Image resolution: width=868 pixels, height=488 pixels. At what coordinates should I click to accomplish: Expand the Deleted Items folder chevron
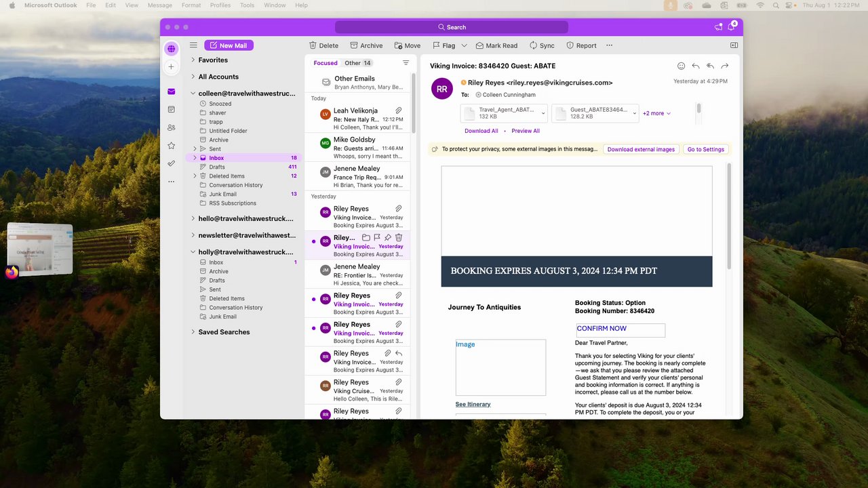[195, 176]
